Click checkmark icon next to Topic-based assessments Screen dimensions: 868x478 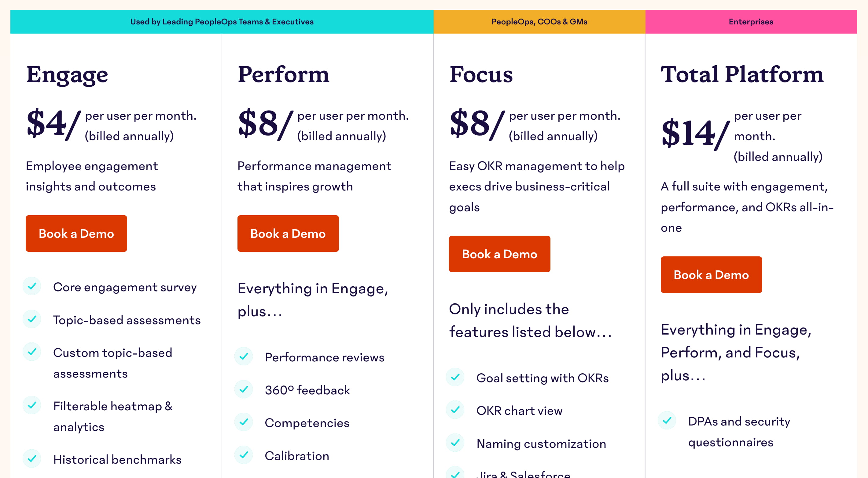coord(32,319)
